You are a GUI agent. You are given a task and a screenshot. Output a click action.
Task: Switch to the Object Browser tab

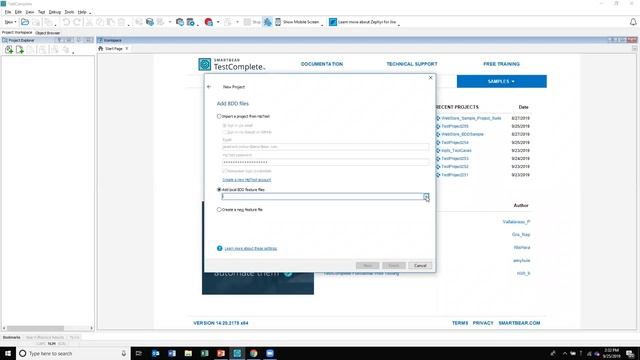point(47,33)
